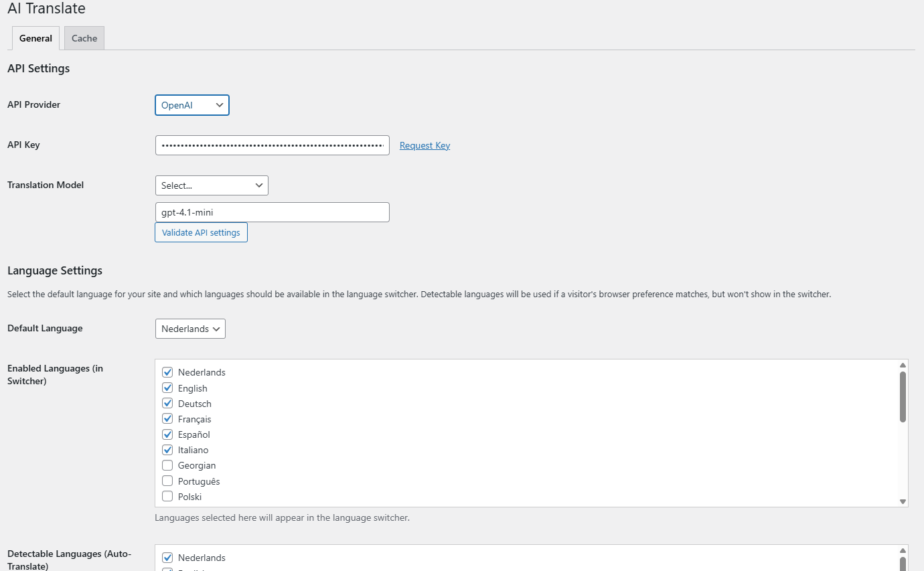
Task: Uncheck Nederlands in Detectable Languages list
Action: (x=167, y=558)
